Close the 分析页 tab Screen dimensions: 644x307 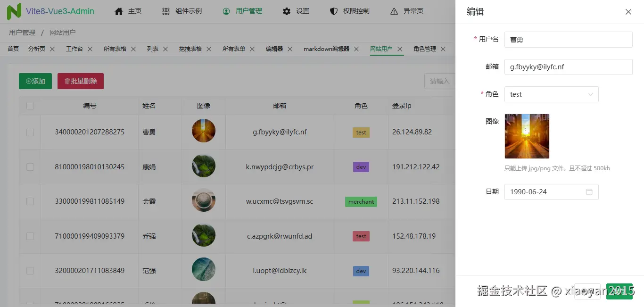52,49
